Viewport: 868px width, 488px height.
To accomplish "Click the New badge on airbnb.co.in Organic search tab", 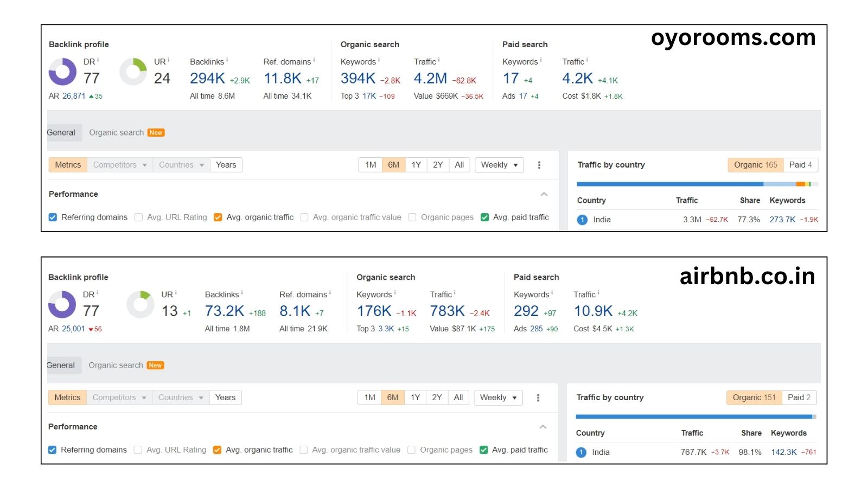I will pos(155,365).
